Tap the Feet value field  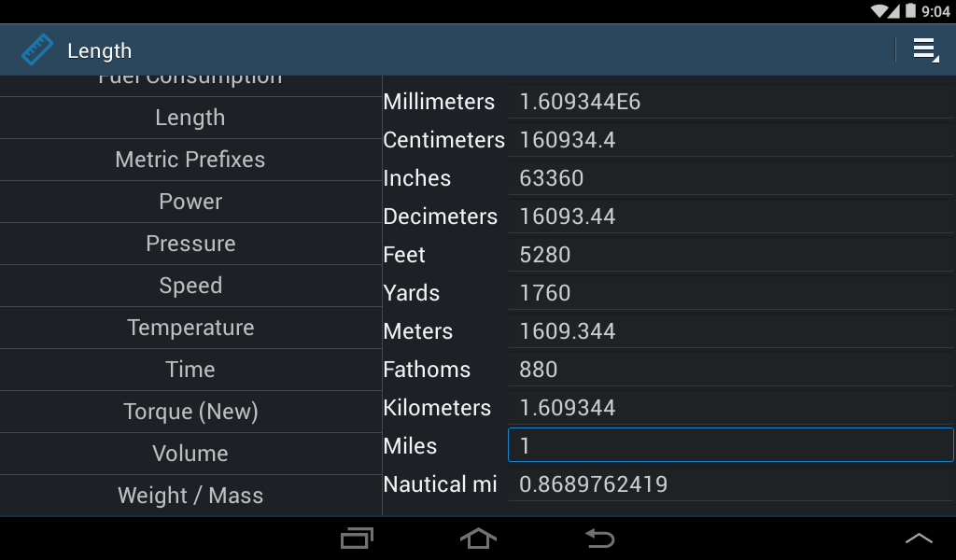pyautogui.click(x=730, y=254)
